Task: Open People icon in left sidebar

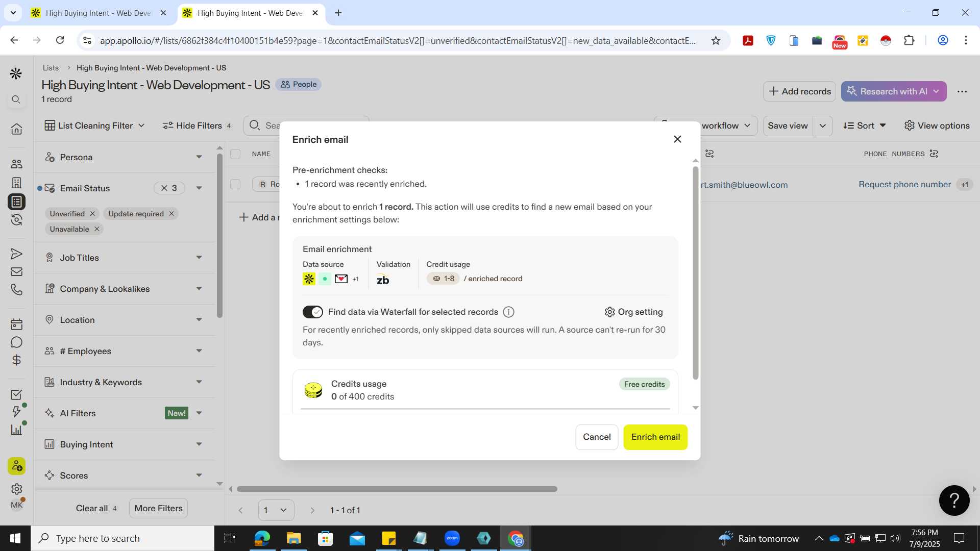Action: (x=16, y=164)
